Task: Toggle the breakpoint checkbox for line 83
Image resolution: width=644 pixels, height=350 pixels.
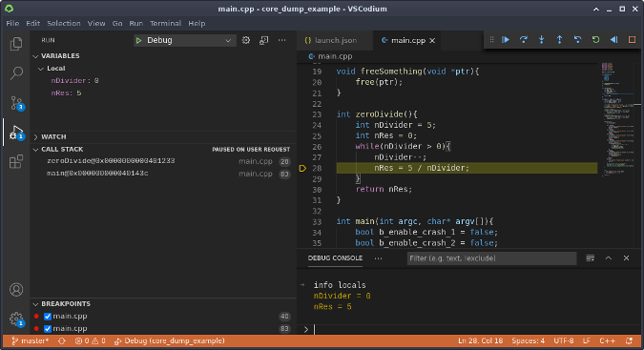Action: point(48,329)
